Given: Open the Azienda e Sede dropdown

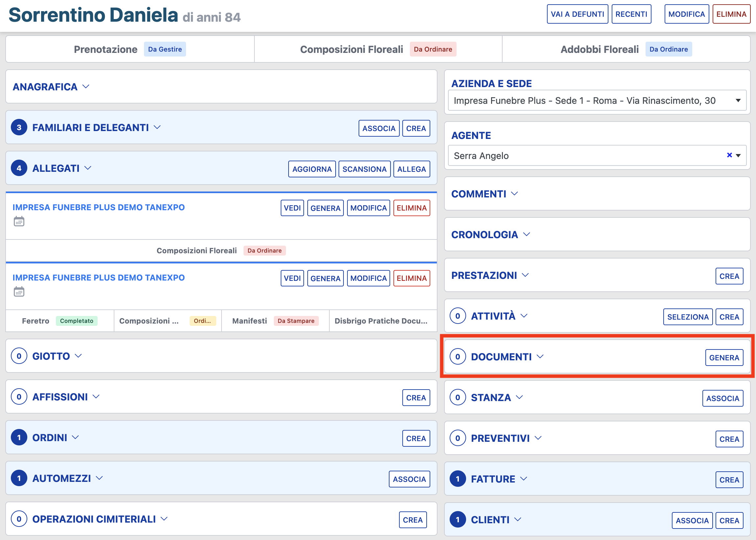Looking at the screenshot, I should [597, 101].
